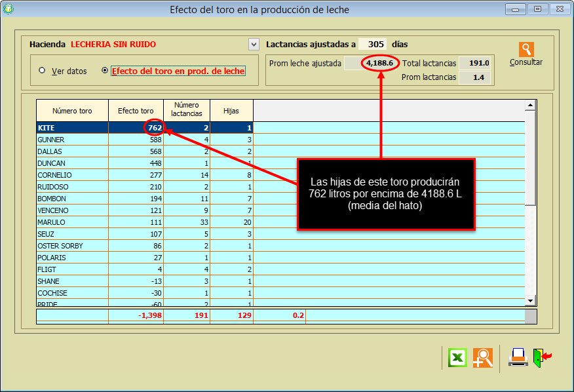
Task: Sort by the Efecto toro column header
Action: click(136, 111)
